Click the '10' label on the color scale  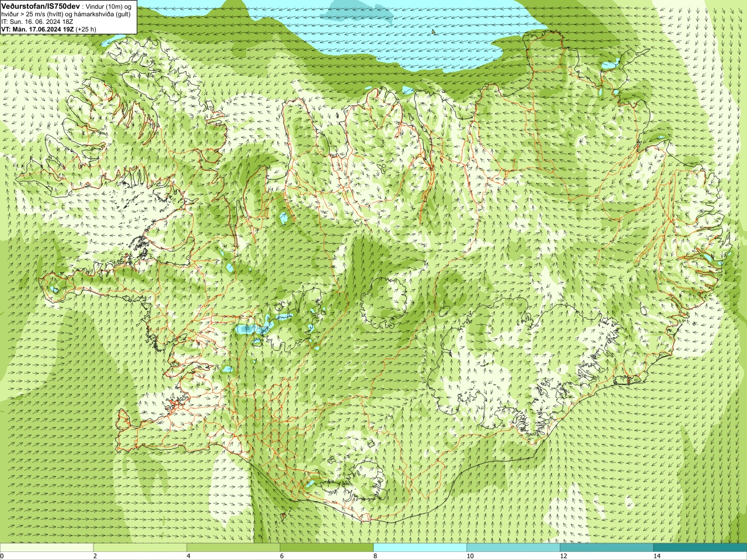pyautogui.click(x=470, y=556)
